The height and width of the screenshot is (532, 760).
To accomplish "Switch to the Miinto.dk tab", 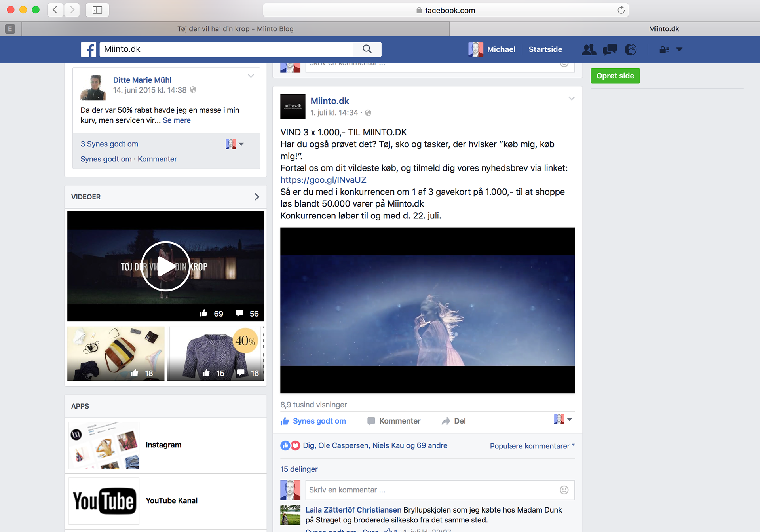I will [x=664, y=29].
